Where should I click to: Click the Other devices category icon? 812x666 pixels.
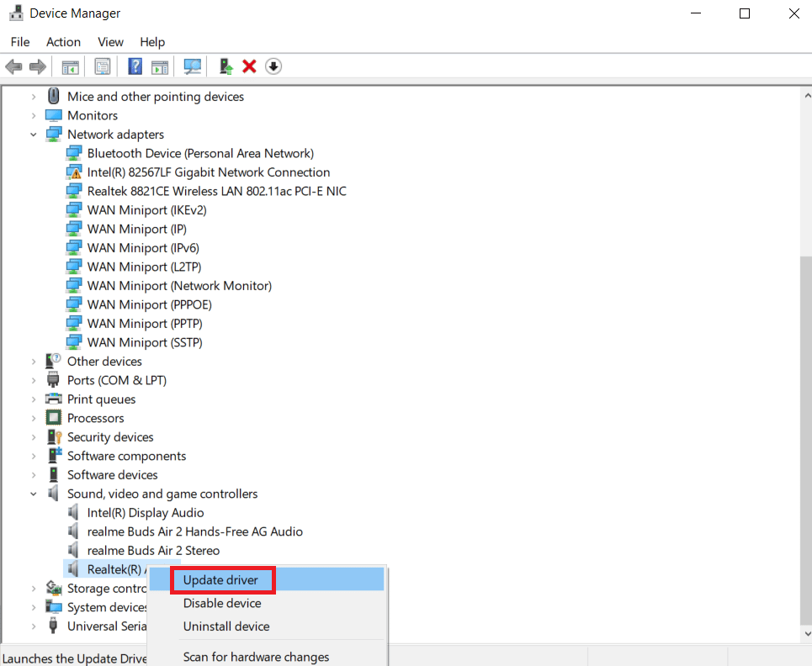53,361
